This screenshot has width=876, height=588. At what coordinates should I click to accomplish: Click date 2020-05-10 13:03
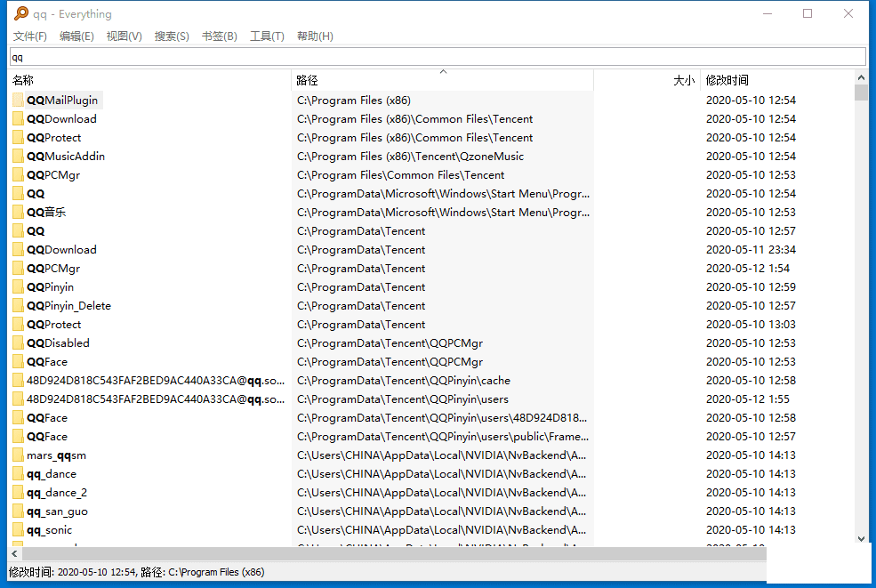pyautogui.click(x=751, y=324)
